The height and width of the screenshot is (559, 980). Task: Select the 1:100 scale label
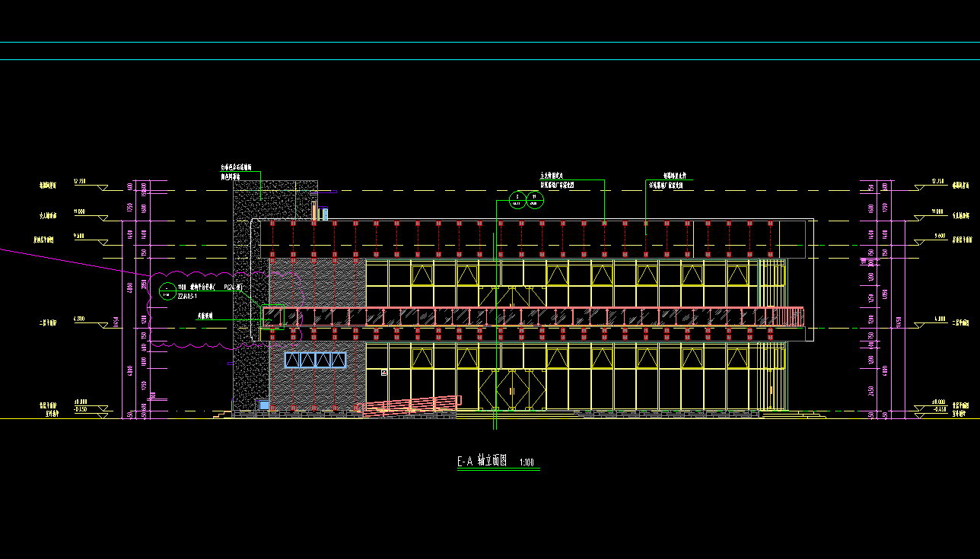(x=527, y=462)
